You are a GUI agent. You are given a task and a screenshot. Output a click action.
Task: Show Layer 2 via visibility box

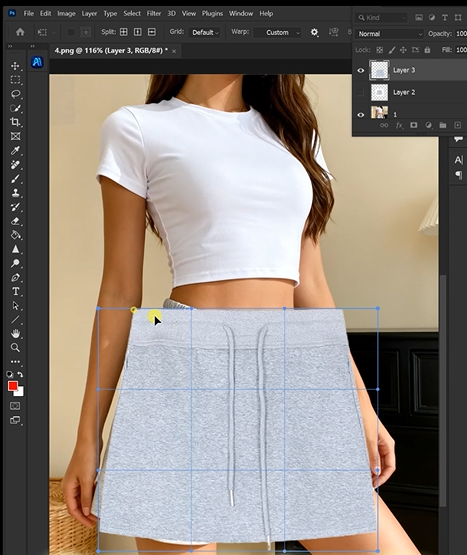coord(360,92)
